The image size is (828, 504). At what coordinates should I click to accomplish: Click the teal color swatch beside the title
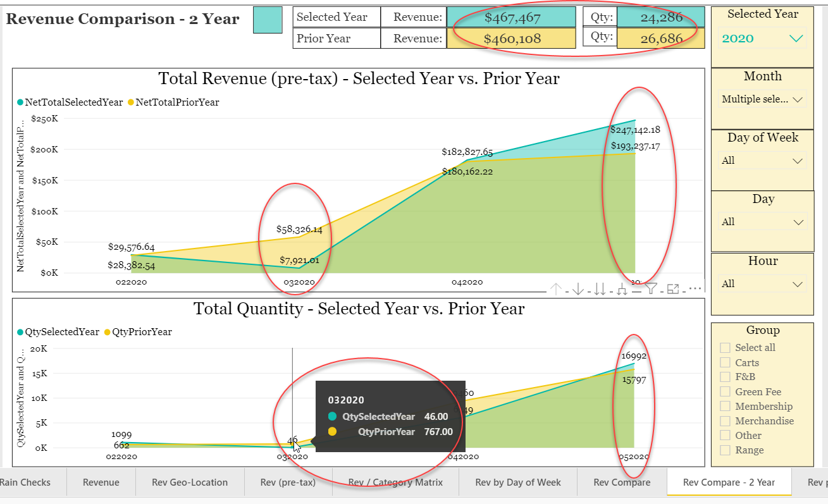(266, 20)
